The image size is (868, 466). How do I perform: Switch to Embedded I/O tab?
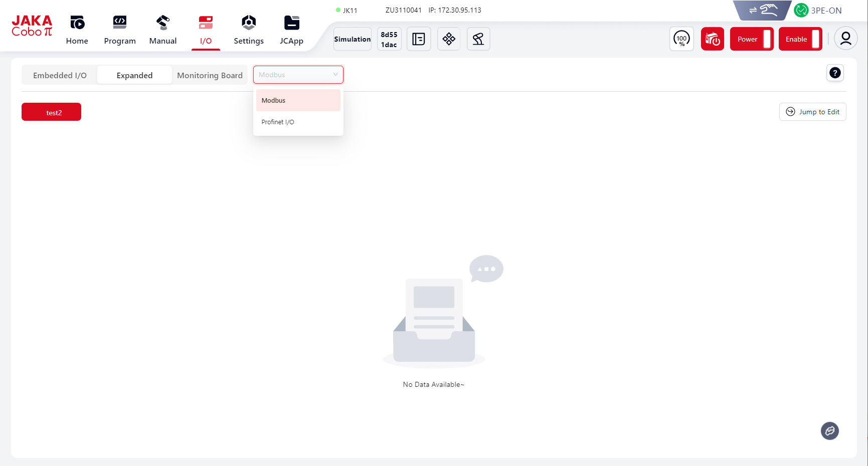tap(60, 75)
